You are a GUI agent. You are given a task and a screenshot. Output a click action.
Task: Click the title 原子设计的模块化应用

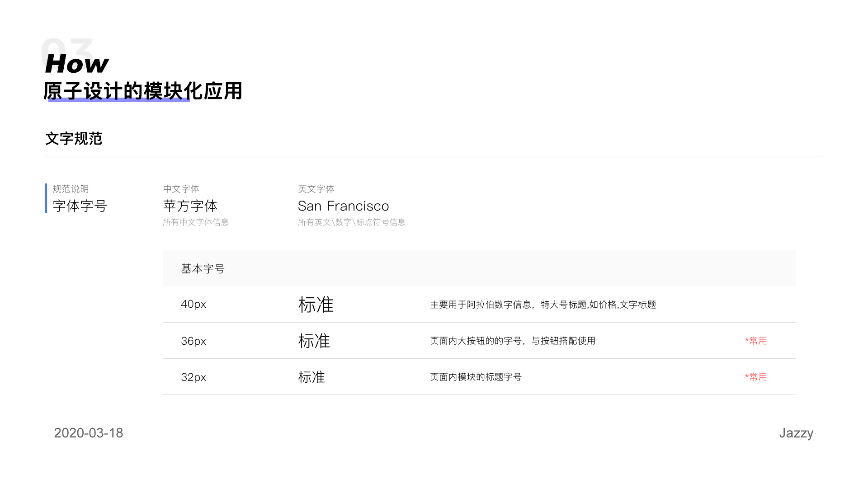tap(143, 90)
